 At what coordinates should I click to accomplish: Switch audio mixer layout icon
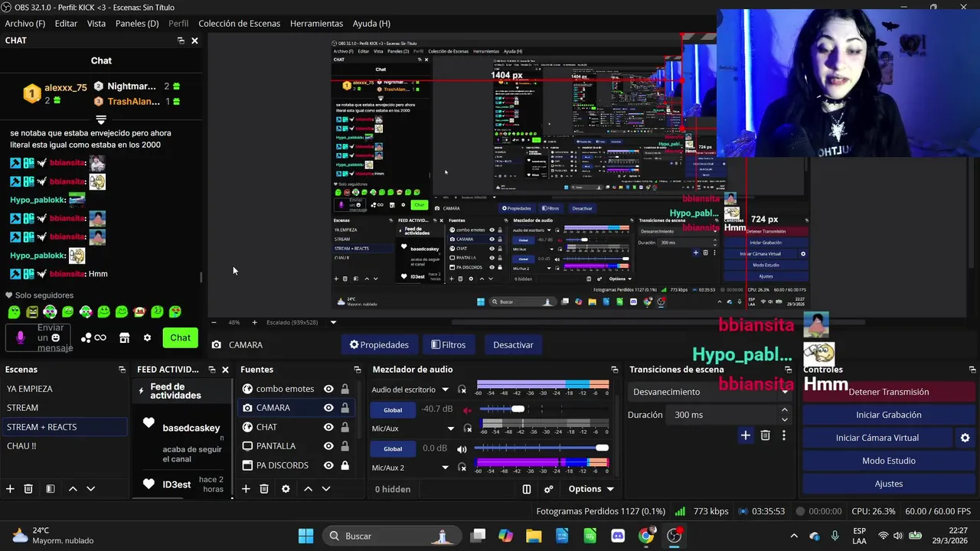tap(527, 489)
